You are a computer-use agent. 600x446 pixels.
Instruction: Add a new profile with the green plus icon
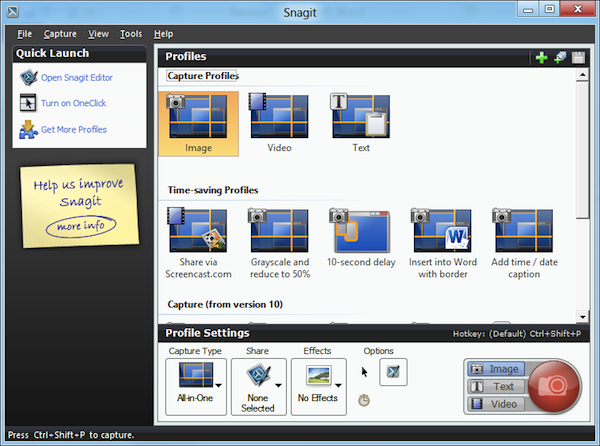[541, 58]
